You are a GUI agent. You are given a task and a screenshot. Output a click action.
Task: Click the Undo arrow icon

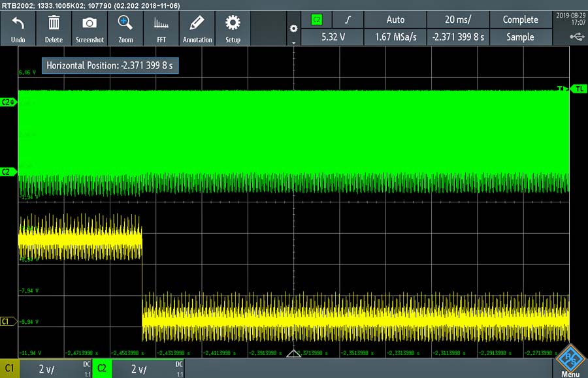point(18,24)
